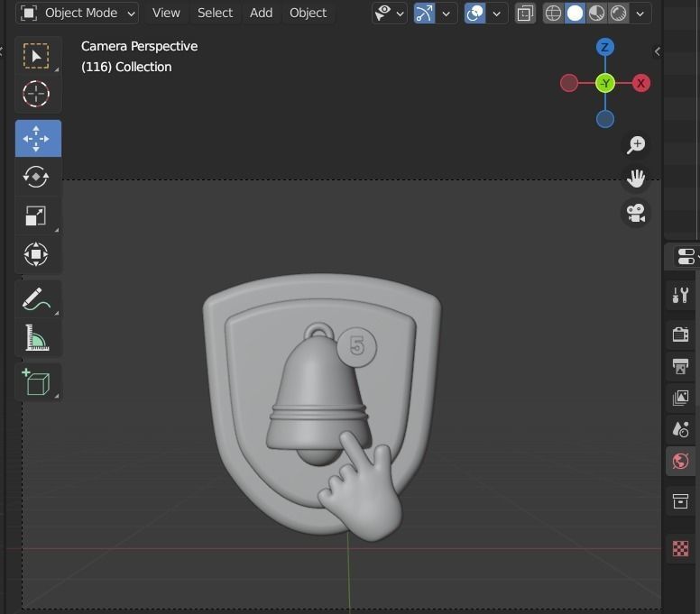Switch to Solid shading
Screen dimensions: 700x614
pos(575,14)
